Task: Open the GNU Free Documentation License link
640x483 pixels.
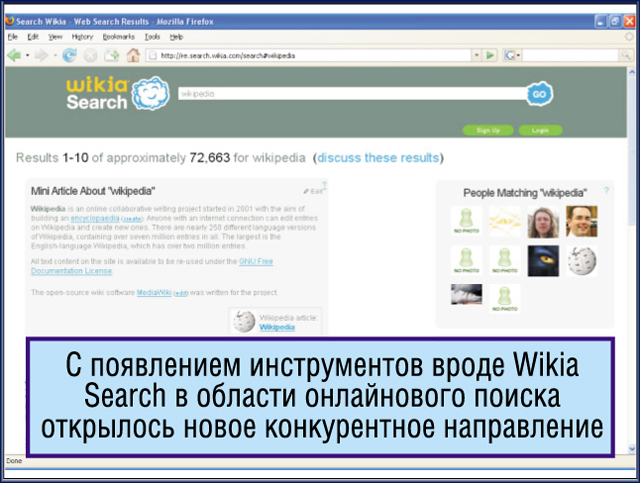Action: (152, 266)
